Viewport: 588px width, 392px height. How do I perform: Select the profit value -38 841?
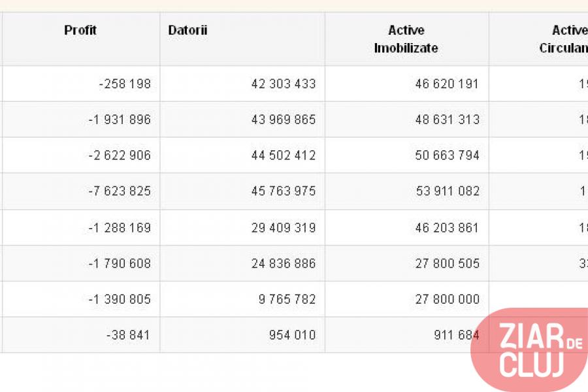[x=127, y=335]
